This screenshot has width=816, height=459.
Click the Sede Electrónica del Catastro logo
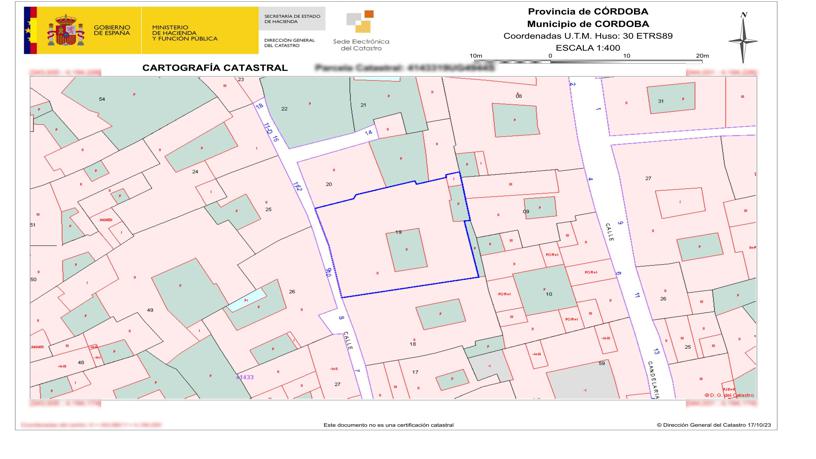[x=361, y=30]
